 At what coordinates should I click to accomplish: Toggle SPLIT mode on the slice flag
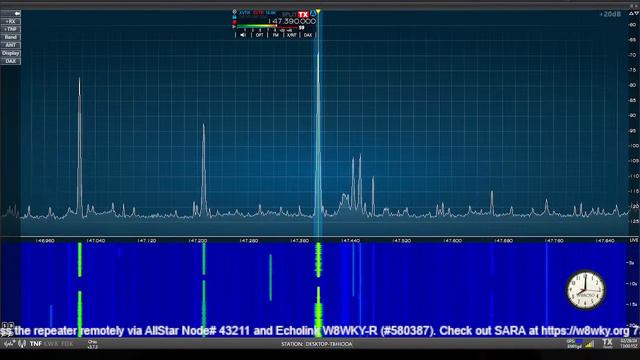[289, 15]
